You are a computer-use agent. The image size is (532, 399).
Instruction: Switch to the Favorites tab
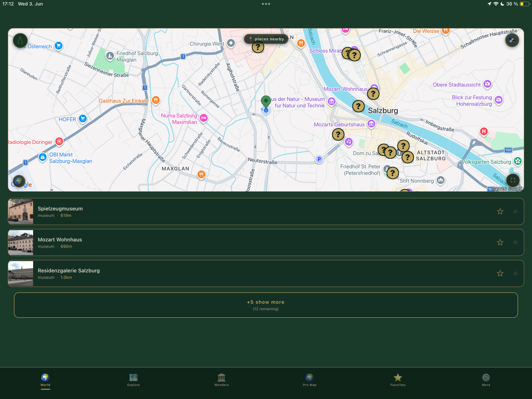pos(398,380)
